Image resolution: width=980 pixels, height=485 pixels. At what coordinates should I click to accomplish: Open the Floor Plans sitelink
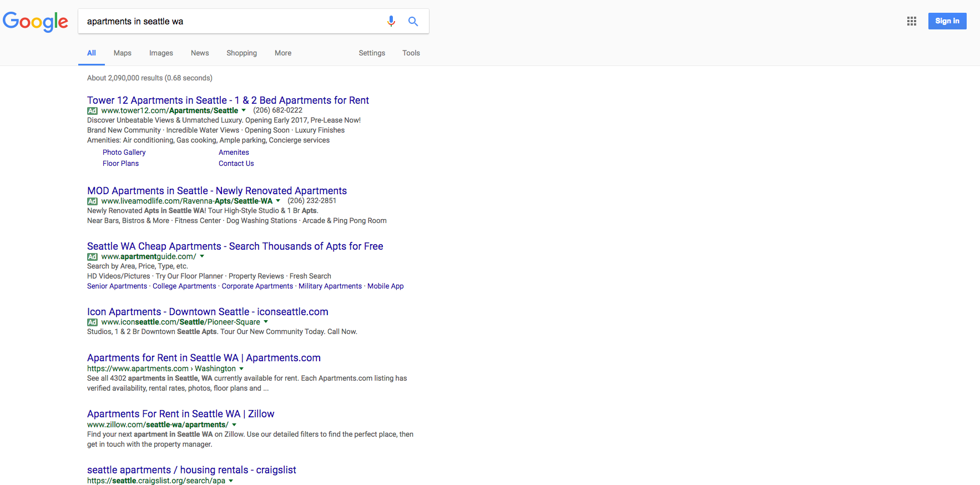point(120,164)
